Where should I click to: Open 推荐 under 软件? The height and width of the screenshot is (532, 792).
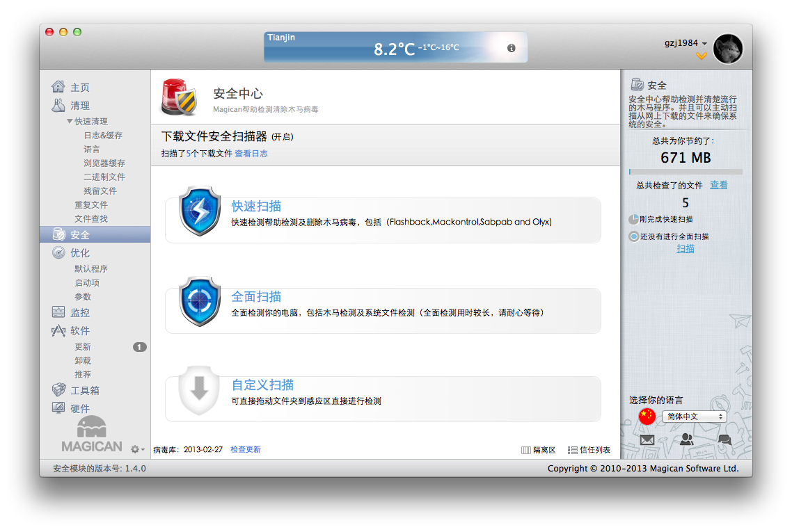[83, 375]
